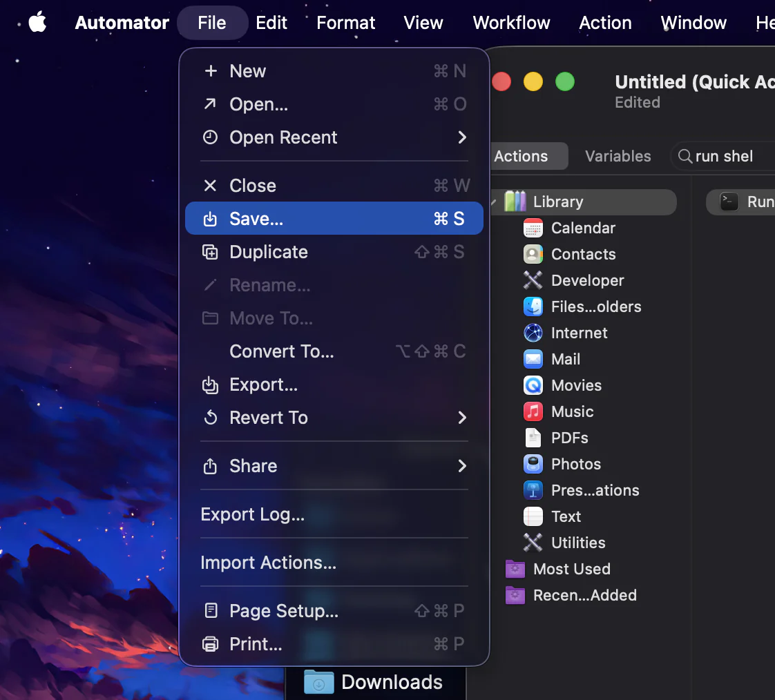
Task: Click the duplicate icon beside Duplicate
Action: pos(210,252)
